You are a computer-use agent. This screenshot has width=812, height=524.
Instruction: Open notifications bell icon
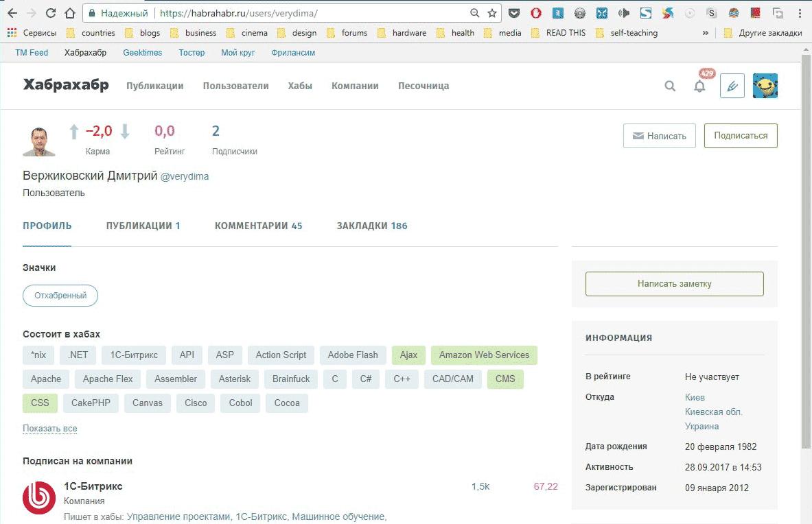(x=699, y=86)
